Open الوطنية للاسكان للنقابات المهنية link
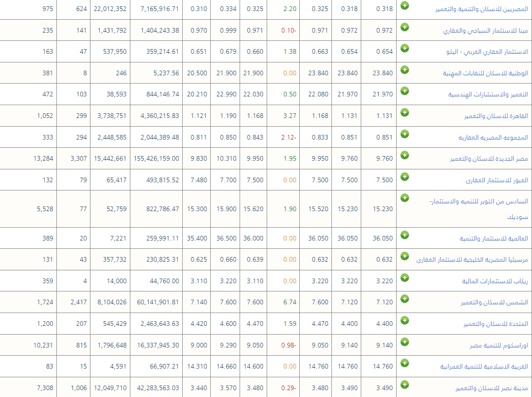 coord(486,73)
